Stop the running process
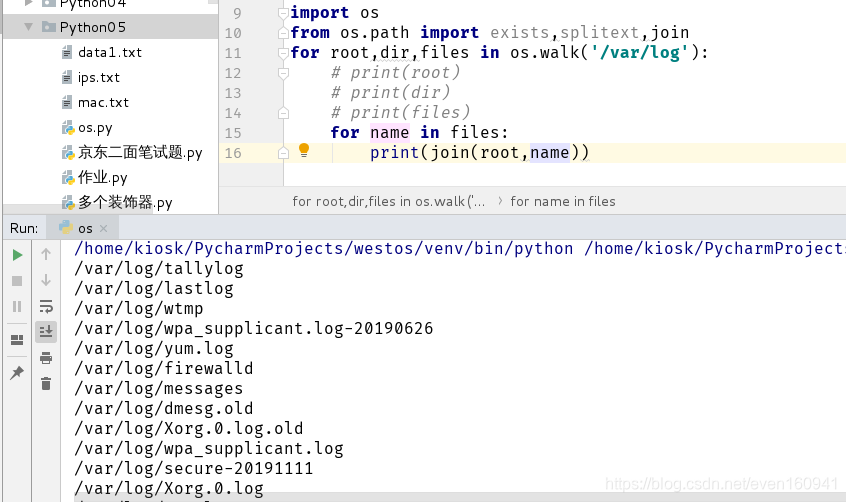 coord(17,281)
